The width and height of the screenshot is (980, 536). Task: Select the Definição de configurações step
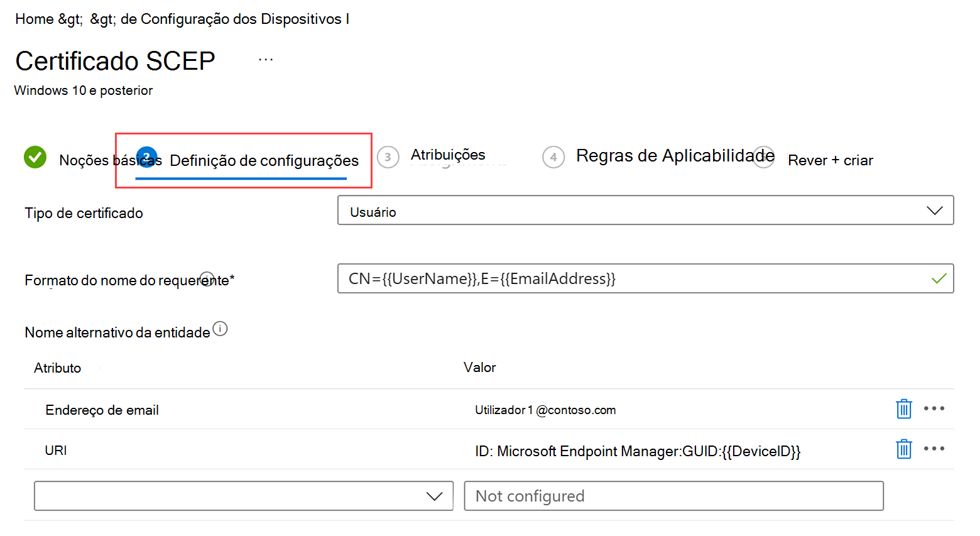pos(264,161)
